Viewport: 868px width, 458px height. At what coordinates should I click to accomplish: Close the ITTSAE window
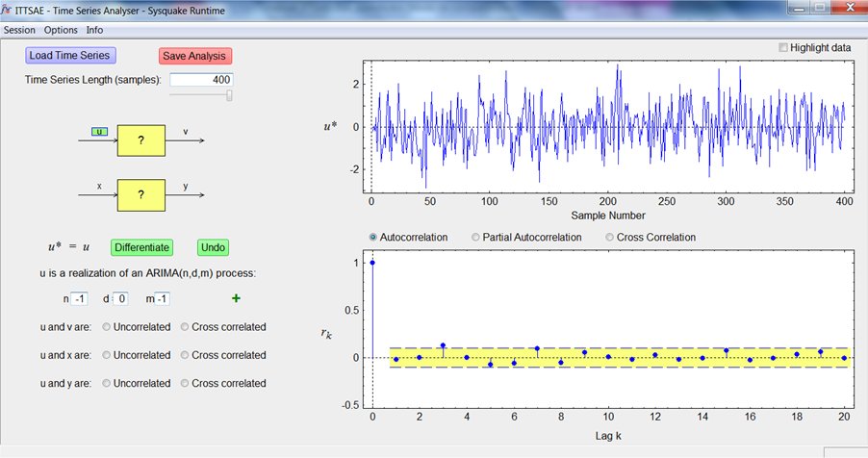tap(850, 8)
